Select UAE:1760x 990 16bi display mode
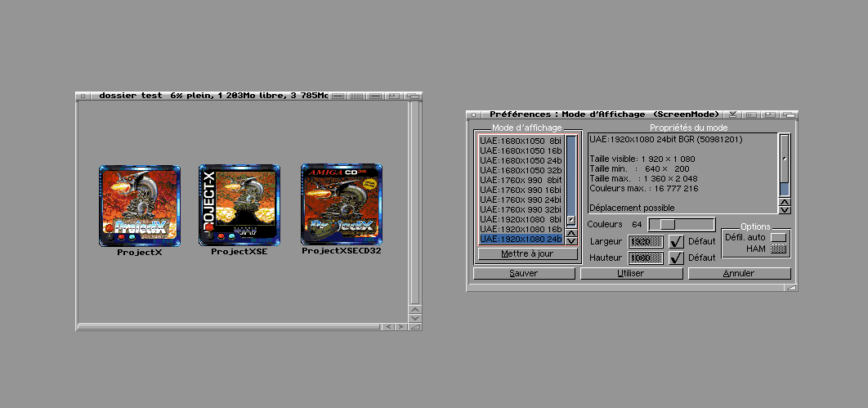The image size is (868, 408). (521, 190)
